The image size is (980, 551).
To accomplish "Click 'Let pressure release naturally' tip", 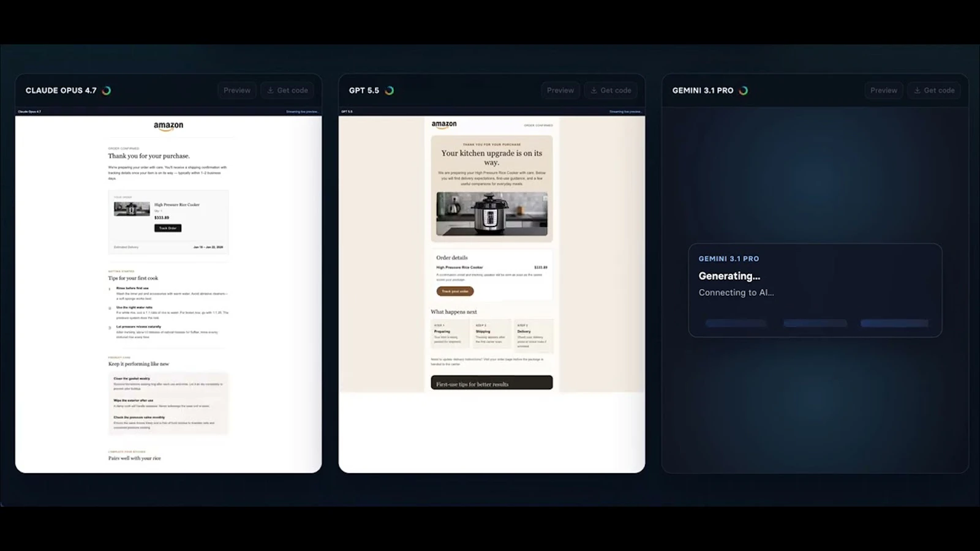I will (x=139, y=327).
